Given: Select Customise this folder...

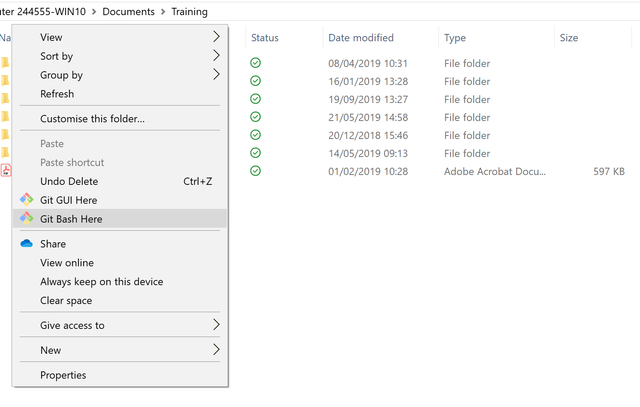Looking at the screenshot, I should point(120,119).
